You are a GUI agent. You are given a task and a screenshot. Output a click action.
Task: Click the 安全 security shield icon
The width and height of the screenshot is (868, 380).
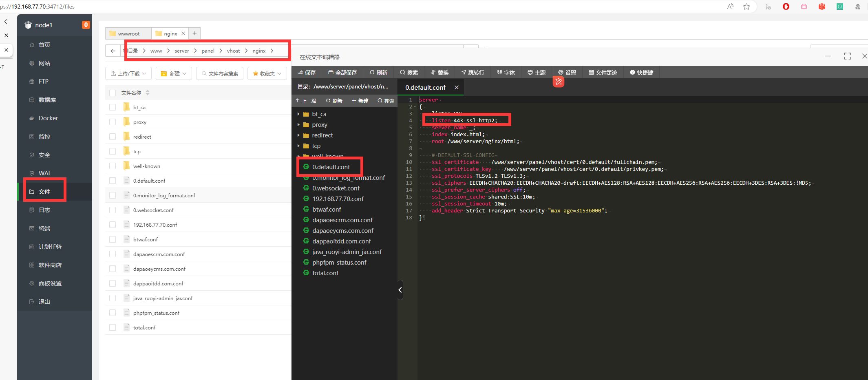(x=32, y=155)
